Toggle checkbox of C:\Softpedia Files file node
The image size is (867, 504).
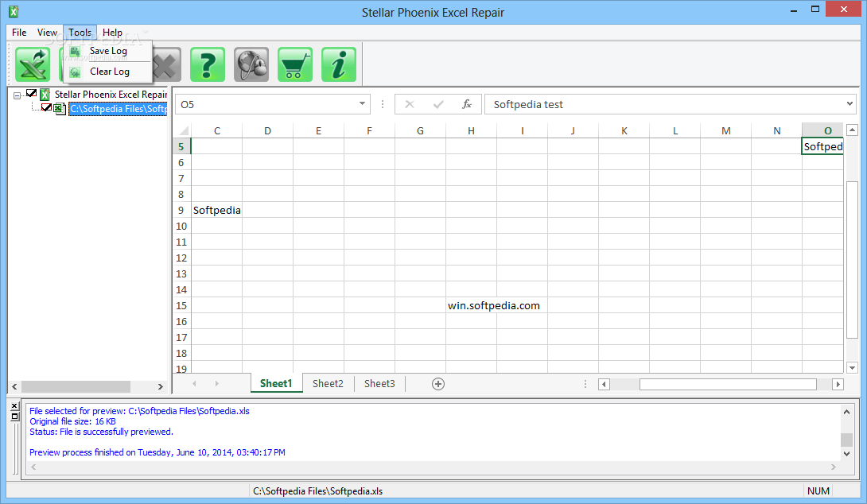pyautogui.click(x=46, y=107)
